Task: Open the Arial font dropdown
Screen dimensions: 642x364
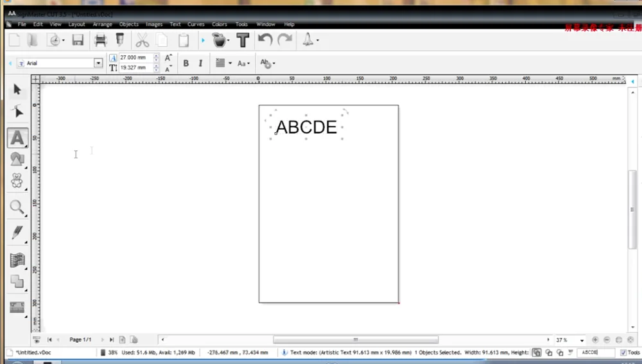Action: (98, 63)
